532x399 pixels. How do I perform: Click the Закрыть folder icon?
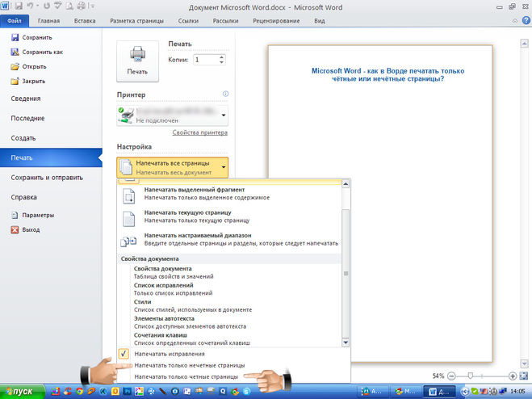click(15, 81)
